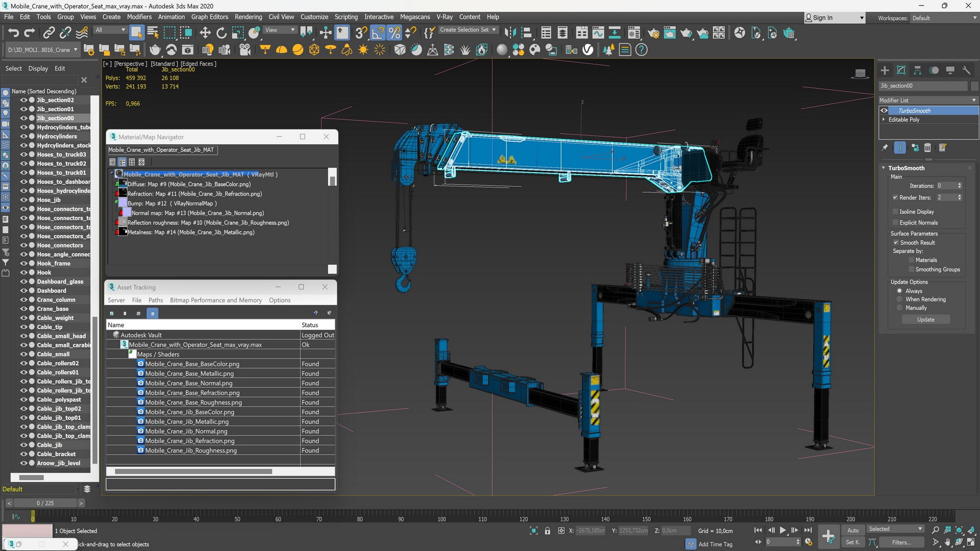Image resolution: width=980 pixels, height=551 pixels.
Task: Open the Select by Name dialog
Action: coord(153,33)
